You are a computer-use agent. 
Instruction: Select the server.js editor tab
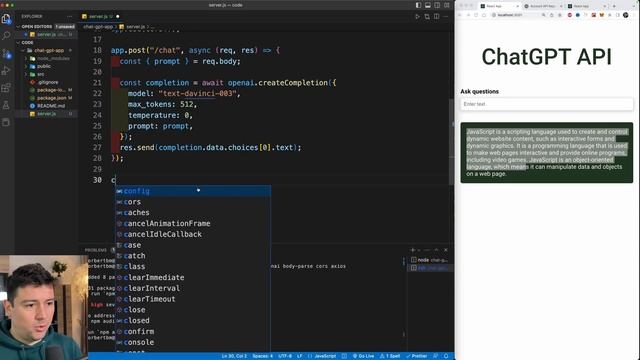point(100,16)
